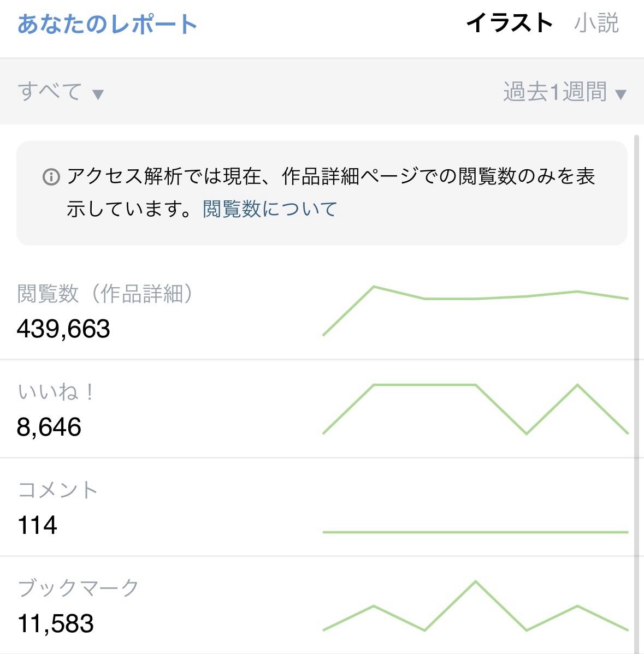Screen dimensions: 644x654
Task: Select the 閲覧数 439,663 stat row
Action: [164, 312]
